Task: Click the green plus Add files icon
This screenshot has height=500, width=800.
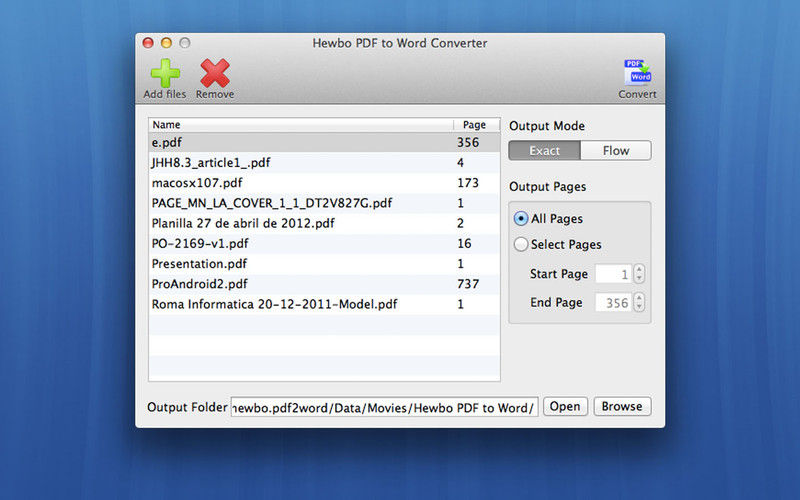Action: 165,73
